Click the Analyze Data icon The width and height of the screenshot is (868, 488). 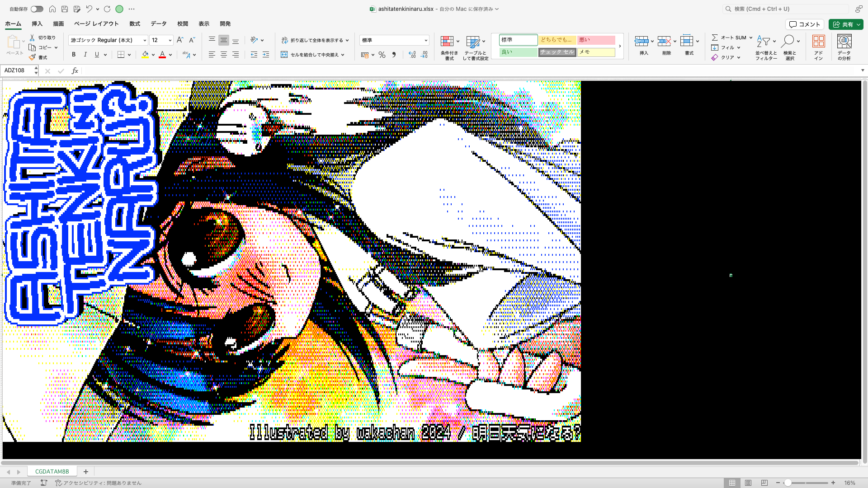[x=844, y=42]
